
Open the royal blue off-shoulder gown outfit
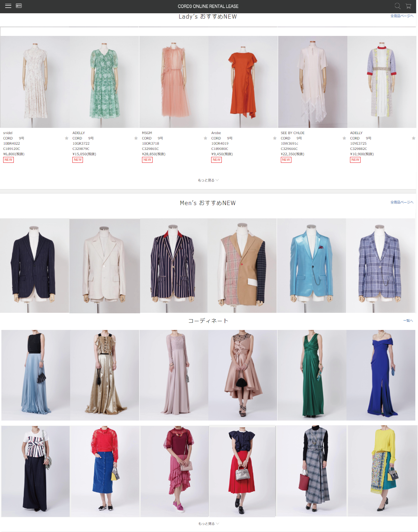click(381, 375)
